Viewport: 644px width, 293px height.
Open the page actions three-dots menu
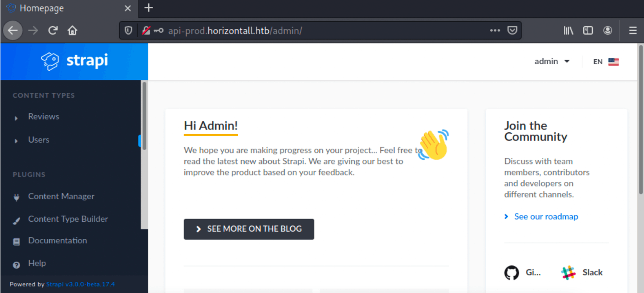point(495,31)
